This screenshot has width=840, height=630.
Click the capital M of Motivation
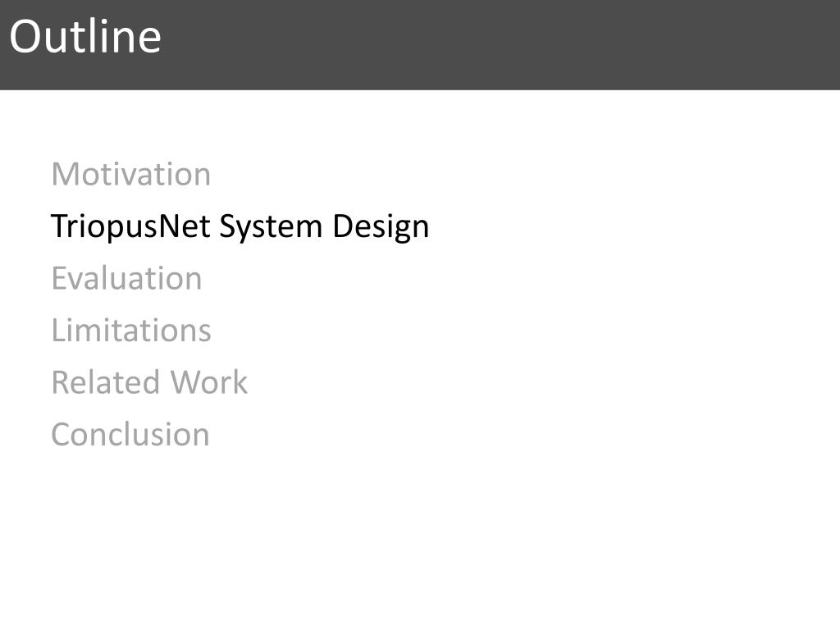[x=66, y=175]
